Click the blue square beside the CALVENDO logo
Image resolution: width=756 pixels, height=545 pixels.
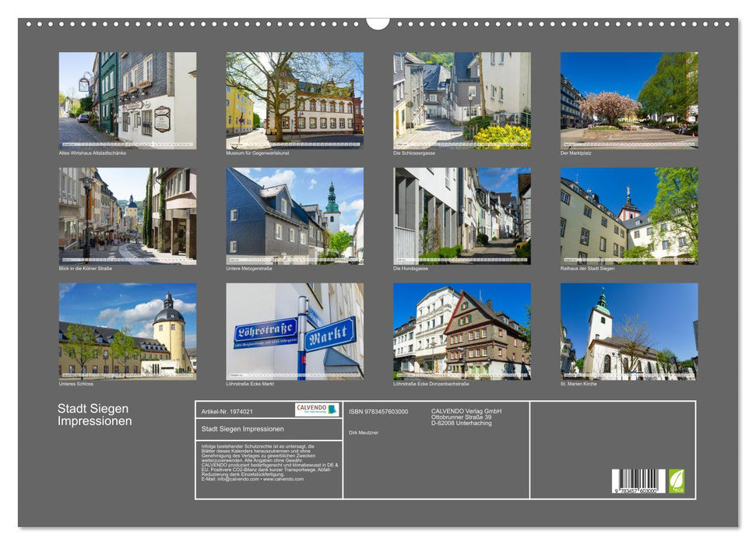pyautogui.click(x=333, y=407)
